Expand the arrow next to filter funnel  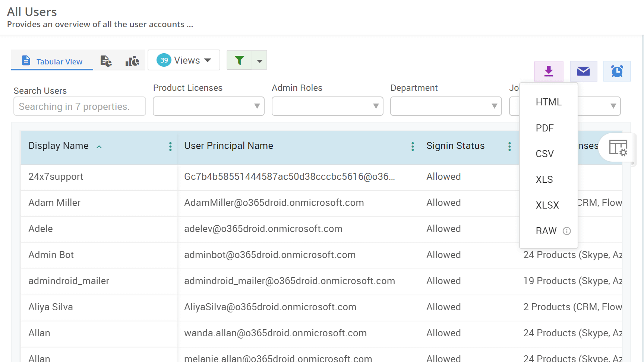point(260,60)
